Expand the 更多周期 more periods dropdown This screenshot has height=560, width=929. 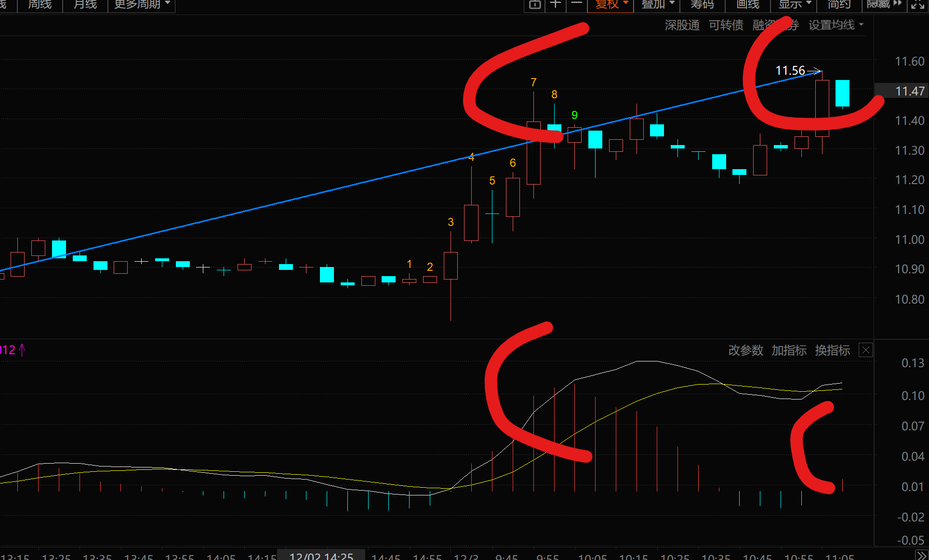142,4
